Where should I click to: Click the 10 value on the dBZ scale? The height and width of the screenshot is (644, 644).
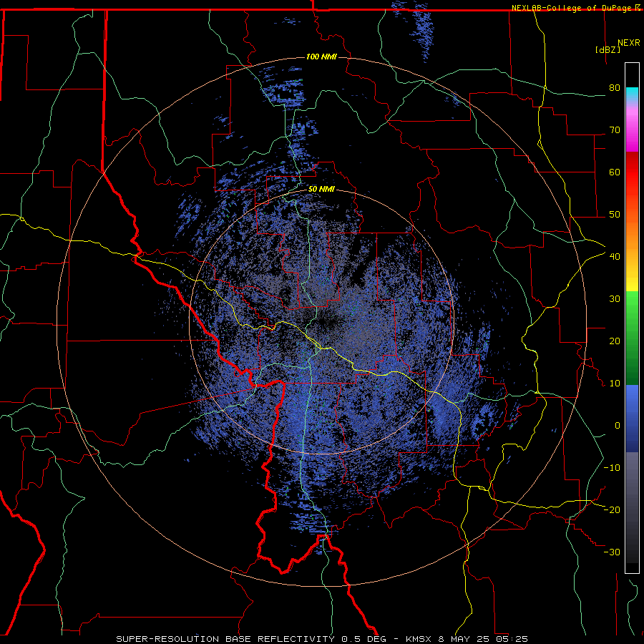[x=615, y=384]
